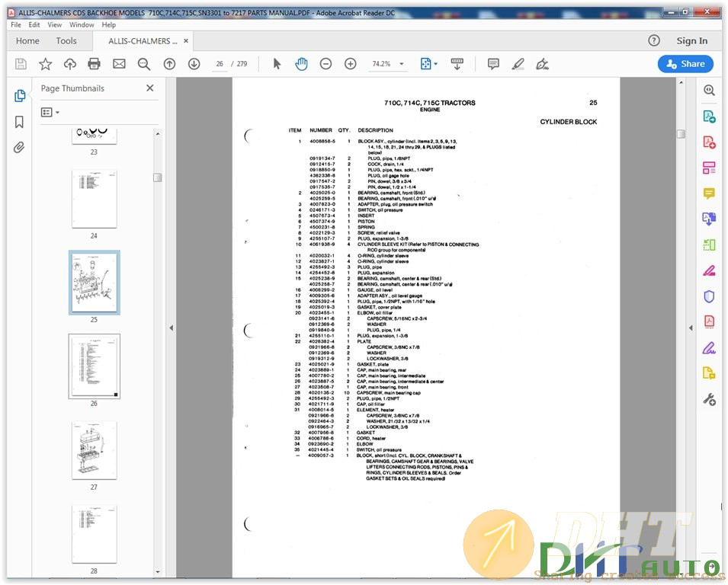The image size is (728, 585).
Task: Zoom out with the minus icon
Action: [x=326, y=64]
